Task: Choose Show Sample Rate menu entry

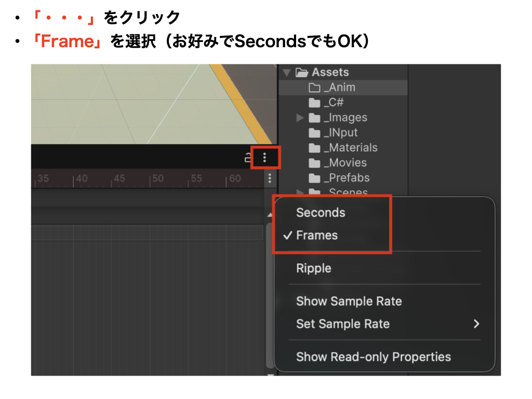Action: click(x=349, y=301)
